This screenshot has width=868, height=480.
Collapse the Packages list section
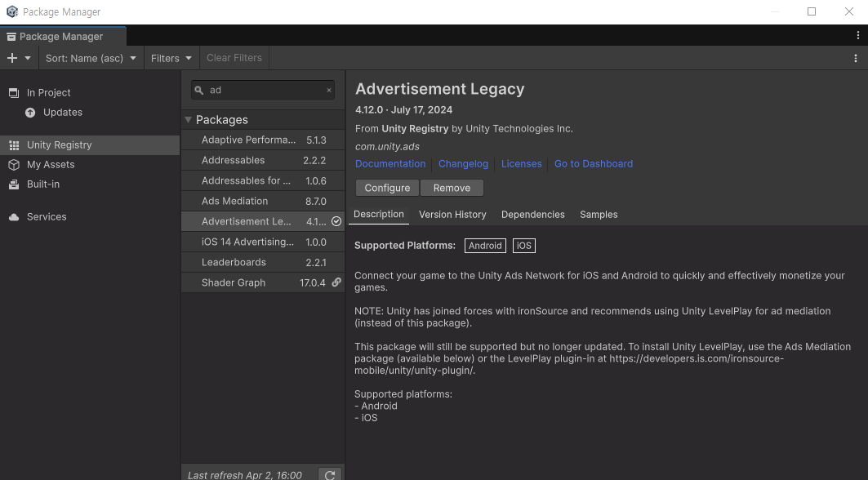189,120
